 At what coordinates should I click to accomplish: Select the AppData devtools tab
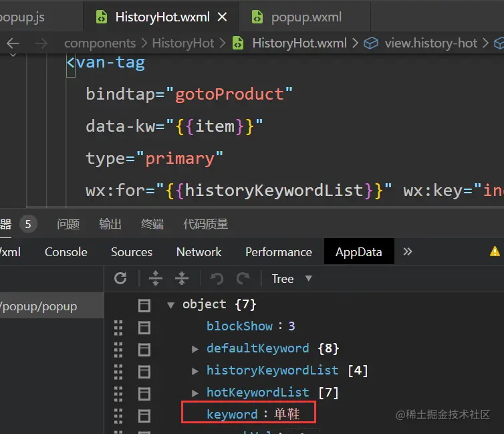(359, 252)
